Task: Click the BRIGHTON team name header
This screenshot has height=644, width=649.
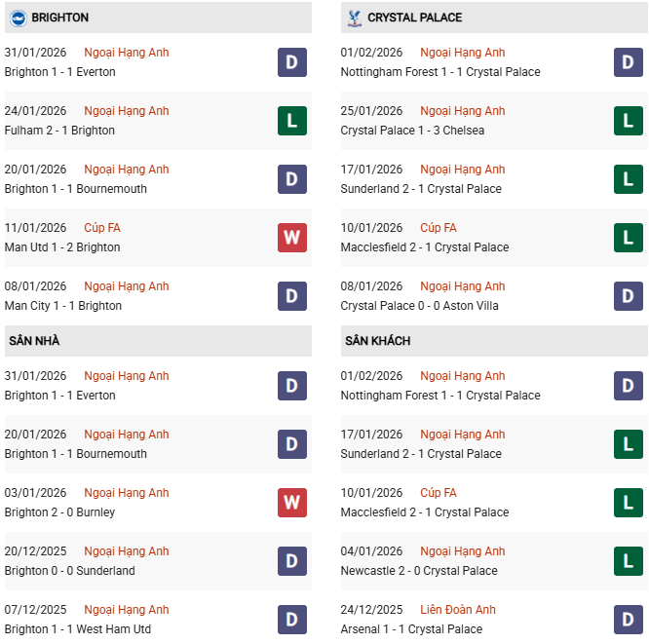Action: [59, 18]
